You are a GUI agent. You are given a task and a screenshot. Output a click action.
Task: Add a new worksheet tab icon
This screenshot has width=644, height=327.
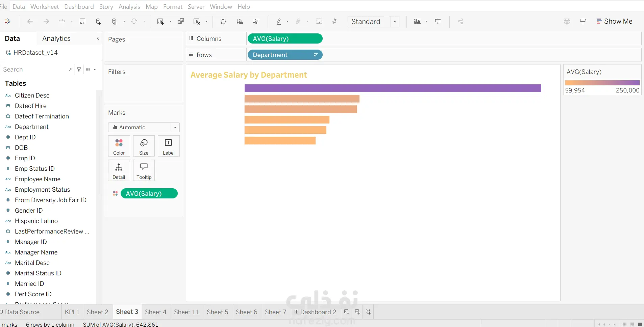347,312
